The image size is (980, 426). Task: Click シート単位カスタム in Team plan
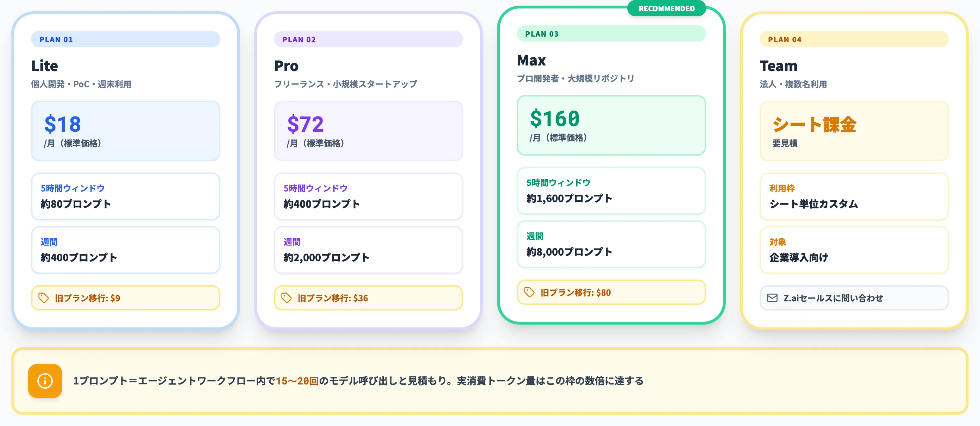(x=813, y=204)
